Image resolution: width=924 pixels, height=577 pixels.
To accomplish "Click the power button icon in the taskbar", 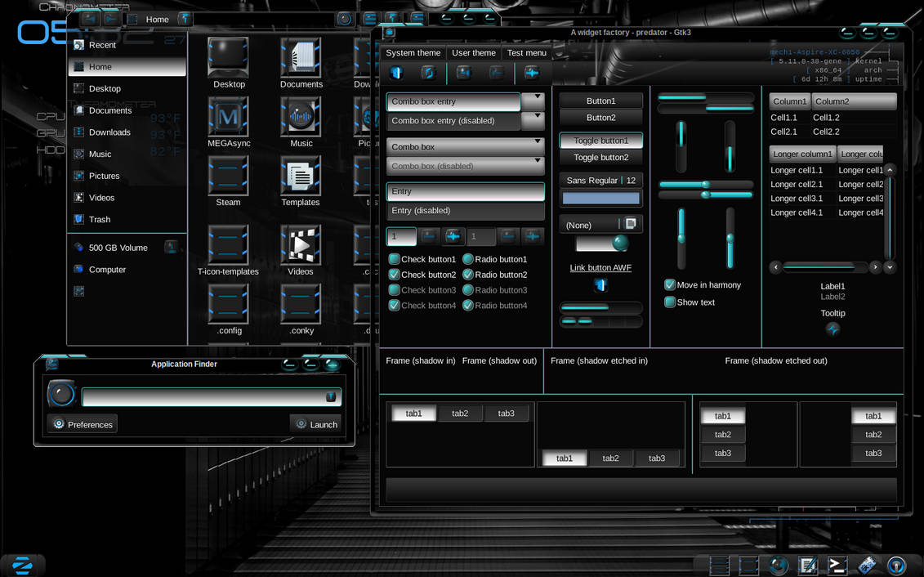I will click(x=897, y=565).
